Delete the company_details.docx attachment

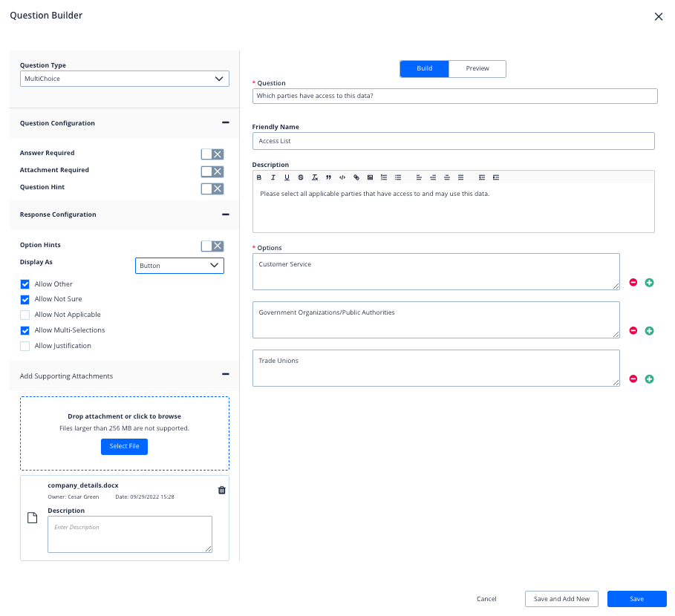tap(221, 490)
